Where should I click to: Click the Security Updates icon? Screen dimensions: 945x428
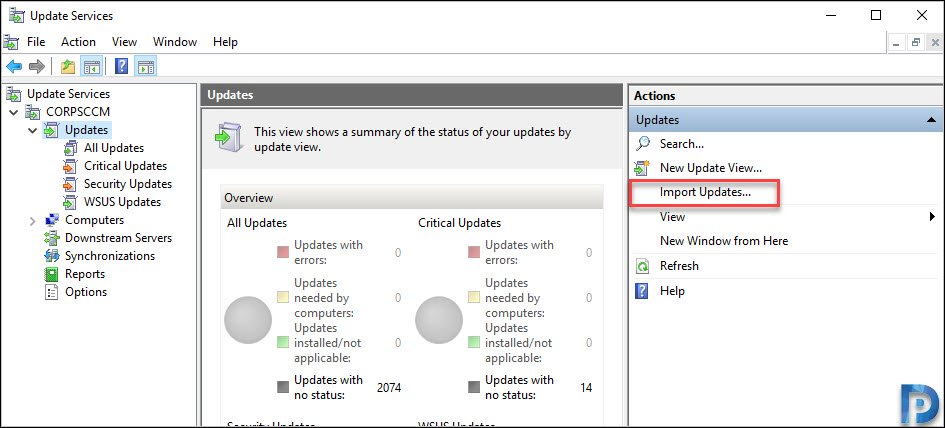point(71,184)
